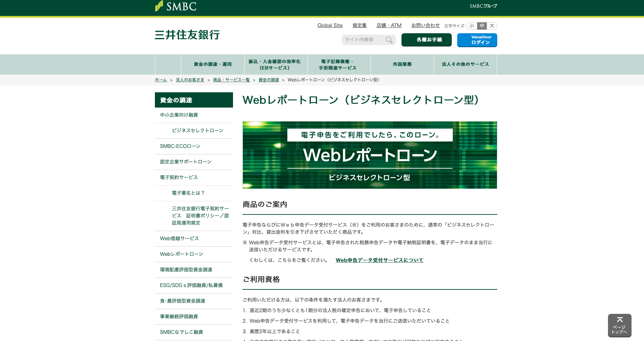This screenshot has height=341, width=644.
Task: Open 電子契約サービス in sidebar
Action: point(194,178)
